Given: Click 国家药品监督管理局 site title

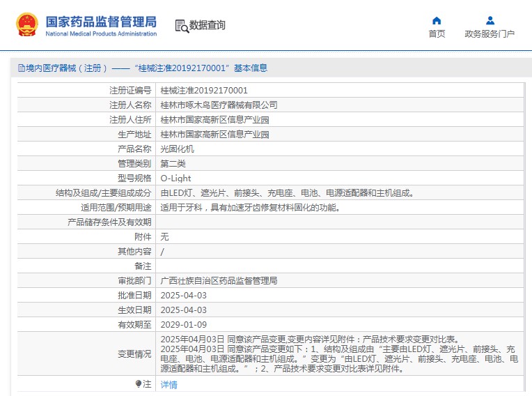Looking at the screenshot, I should click(x=101, y=22).
